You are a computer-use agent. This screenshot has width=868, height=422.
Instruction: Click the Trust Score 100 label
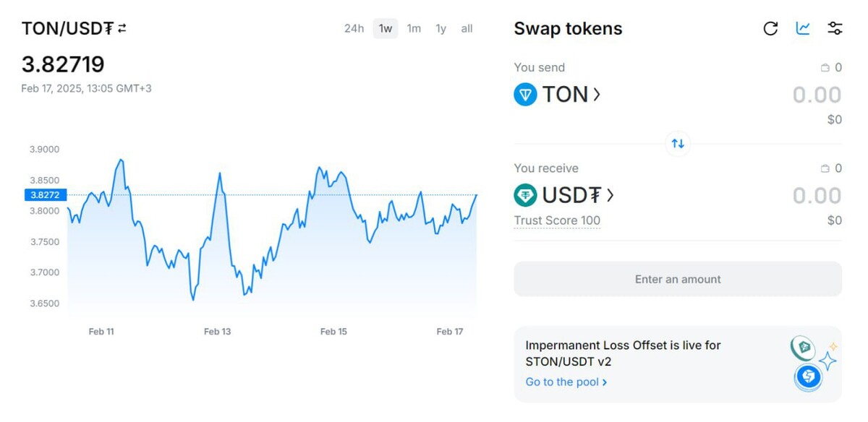coord(557,220)
